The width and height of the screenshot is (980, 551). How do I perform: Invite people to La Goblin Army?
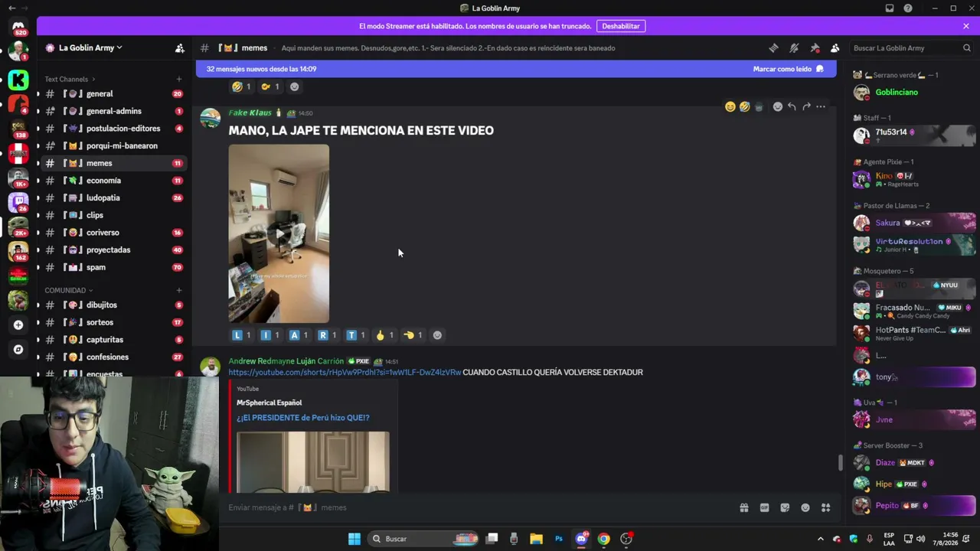[180, 47]
